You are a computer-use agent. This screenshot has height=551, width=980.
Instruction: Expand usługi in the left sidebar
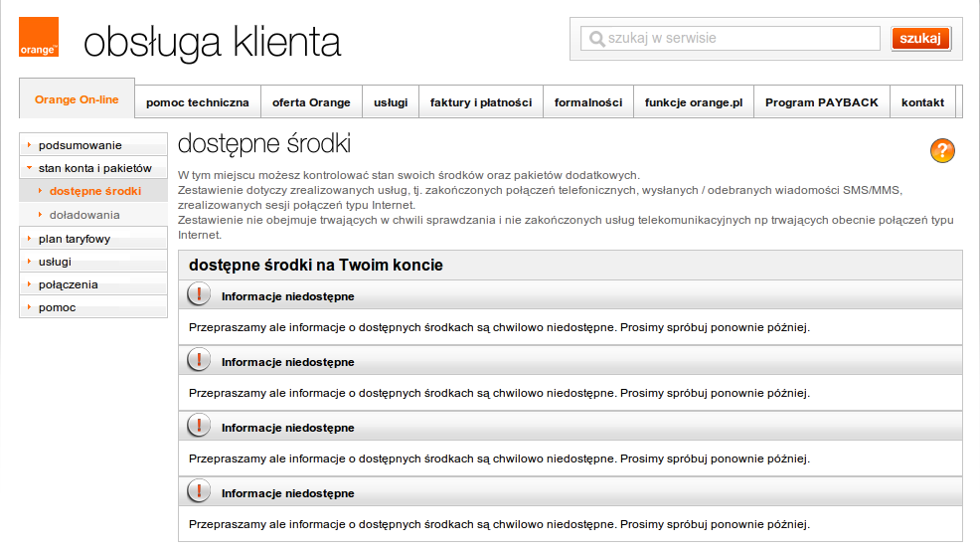(x=93, y=262)
